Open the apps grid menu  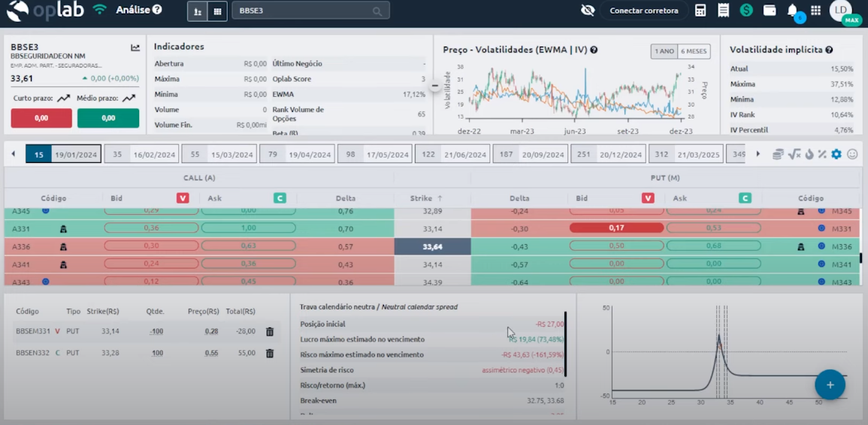pyautogui.click(x=815, y=11)
